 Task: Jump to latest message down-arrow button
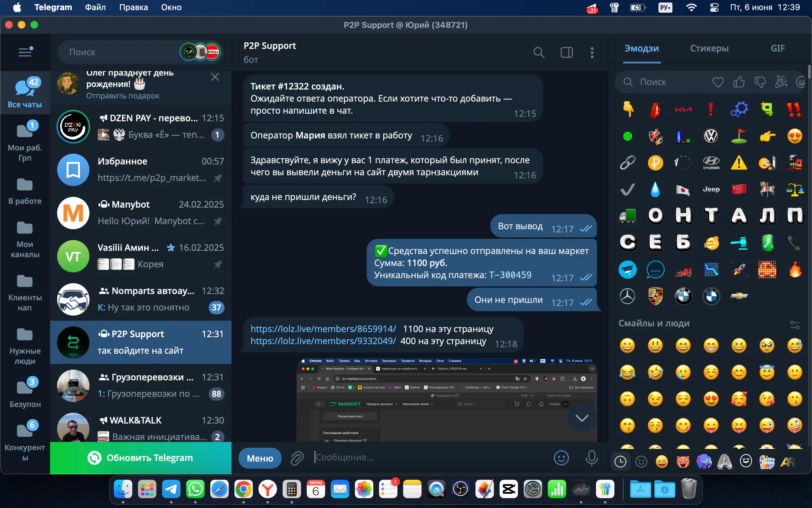[x=582, y=418]
